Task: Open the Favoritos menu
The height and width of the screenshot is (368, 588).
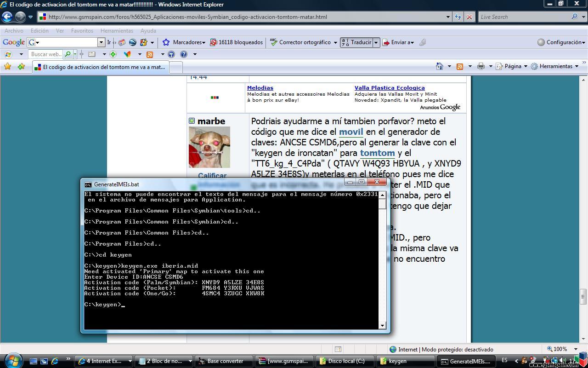Action: coord(82,31)
